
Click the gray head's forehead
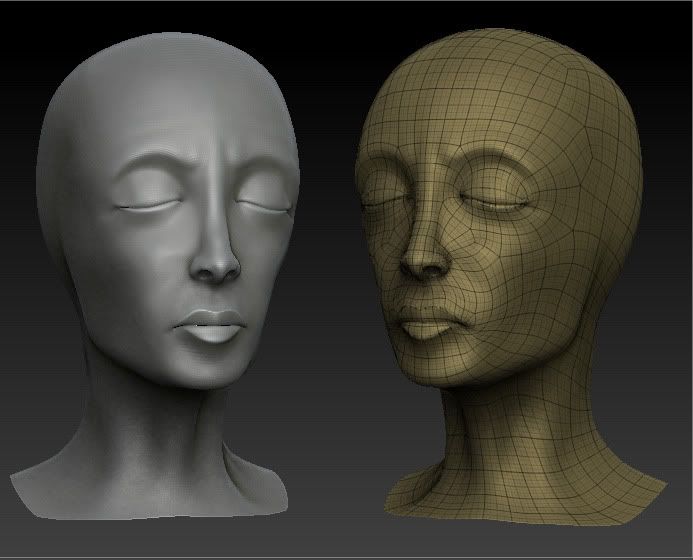pyautogui.click(x=200, y=120)
